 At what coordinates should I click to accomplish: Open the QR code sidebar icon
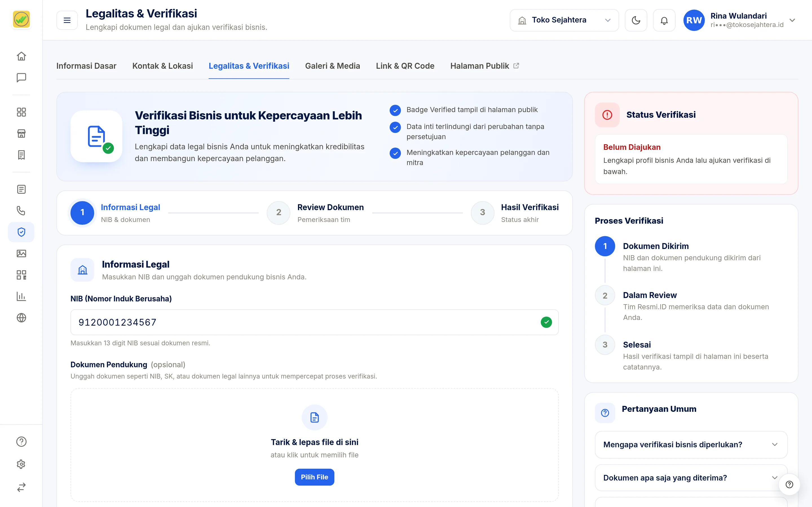click(21, 275)
